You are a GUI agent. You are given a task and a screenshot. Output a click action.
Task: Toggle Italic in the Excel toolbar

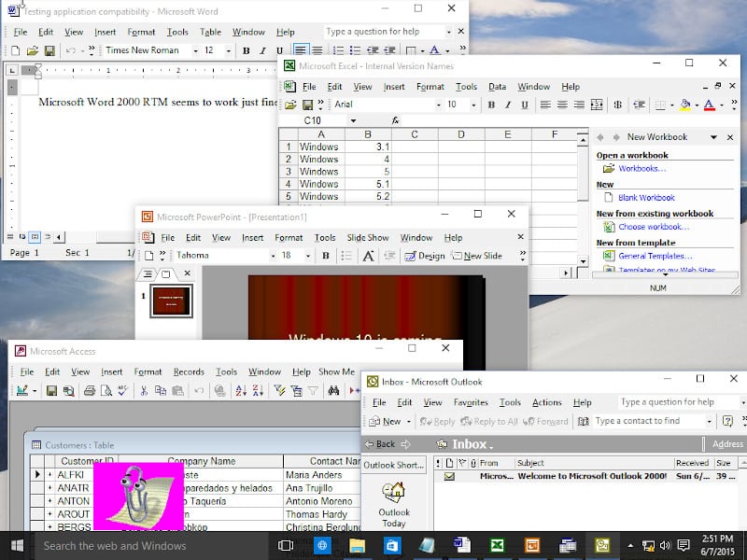(506, 105)
